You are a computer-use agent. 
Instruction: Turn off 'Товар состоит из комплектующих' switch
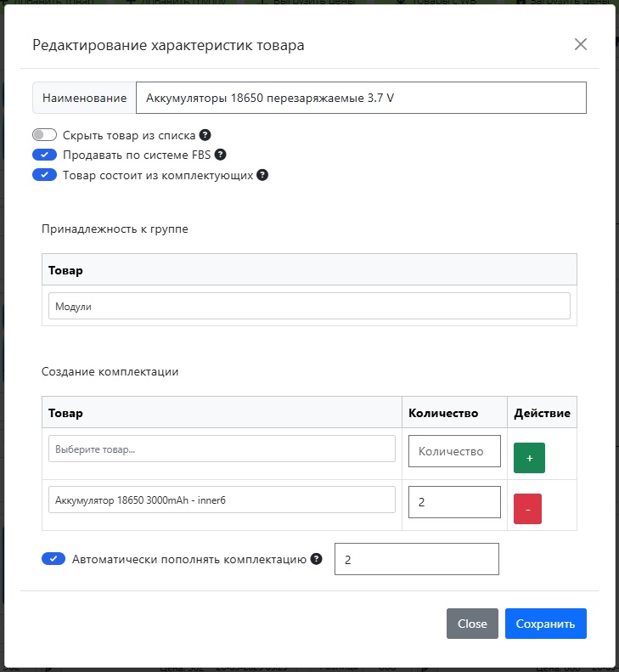coord(44,175)
